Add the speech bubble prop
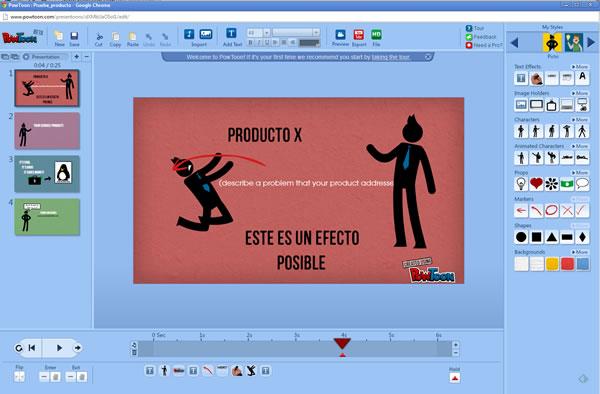600x394 pixels. [x=582, y=184]
